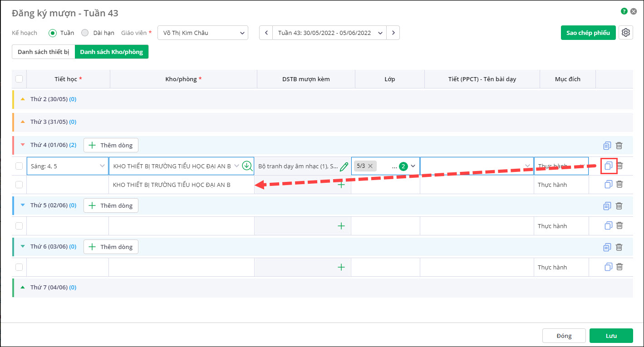The height and width of the screenshot is (347, 644).
Task: Click the empty Tiết học cell in the Thứ 5 row
Action: tap(68, 226)
